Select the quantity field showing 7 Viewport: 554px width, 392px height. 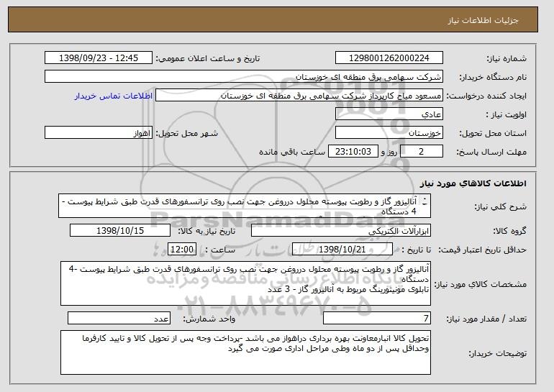(377, 318)
